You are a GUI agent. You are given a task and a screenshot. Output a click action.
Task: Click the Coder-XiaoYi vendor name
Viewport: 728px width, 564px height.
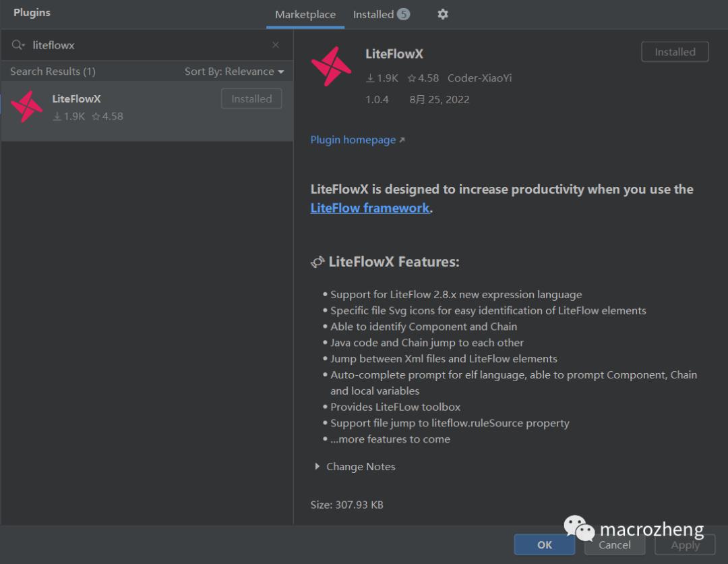pos(479,78)
